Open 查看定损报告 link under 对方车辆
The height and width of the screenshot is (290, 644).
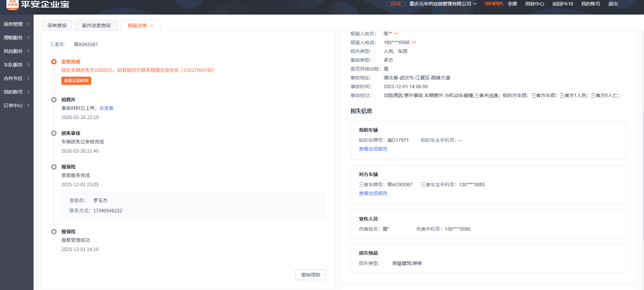(x=373, y=193)
